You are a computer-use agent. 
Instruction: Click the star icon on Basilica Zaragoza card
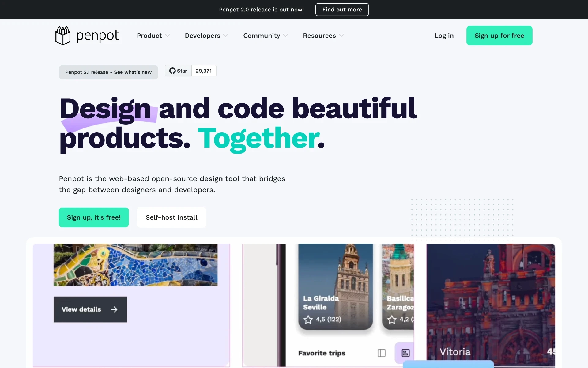[x=392, y=320]
